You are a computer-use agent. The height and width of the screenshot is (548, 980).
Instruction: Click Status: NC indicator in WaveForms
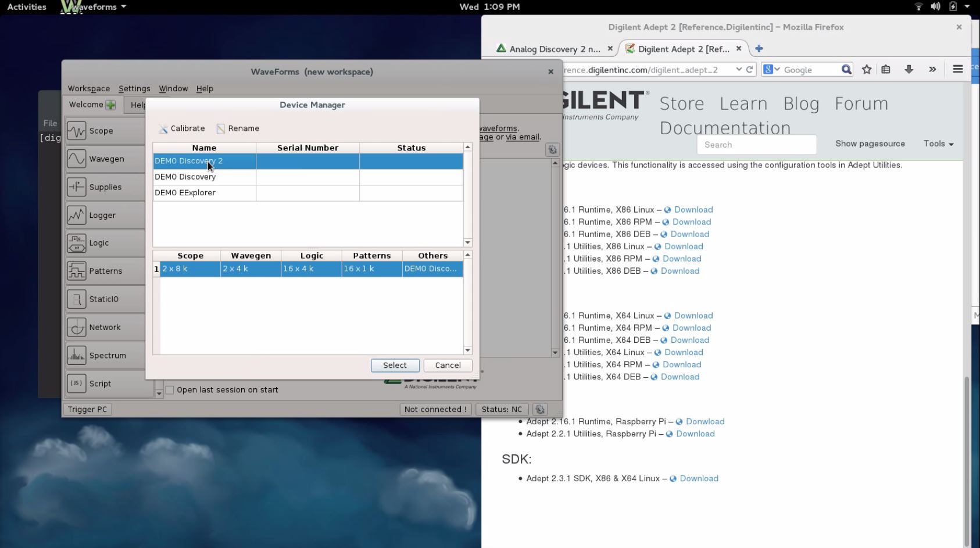coord(502,409)
